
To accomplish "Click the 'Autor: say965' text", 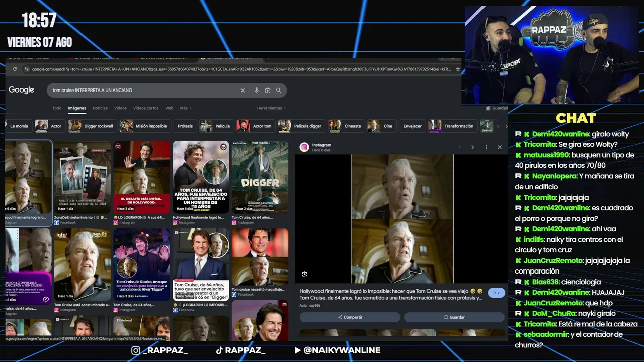I will pos(310,305).
